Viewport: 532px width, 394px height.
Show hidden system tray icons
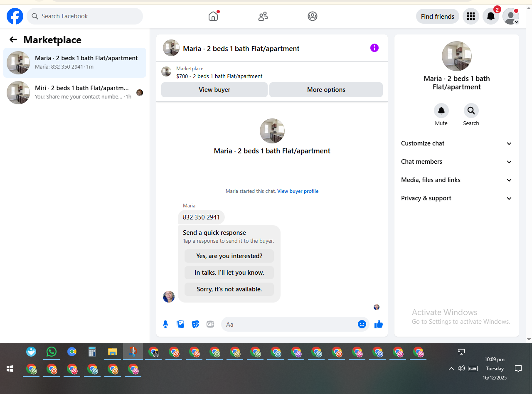[x=451, y=368]
